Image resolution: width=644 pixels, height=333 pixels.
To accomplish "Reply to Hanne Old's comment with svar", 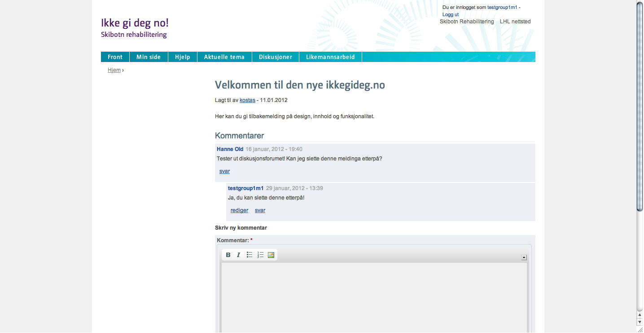I will point(224,171).
